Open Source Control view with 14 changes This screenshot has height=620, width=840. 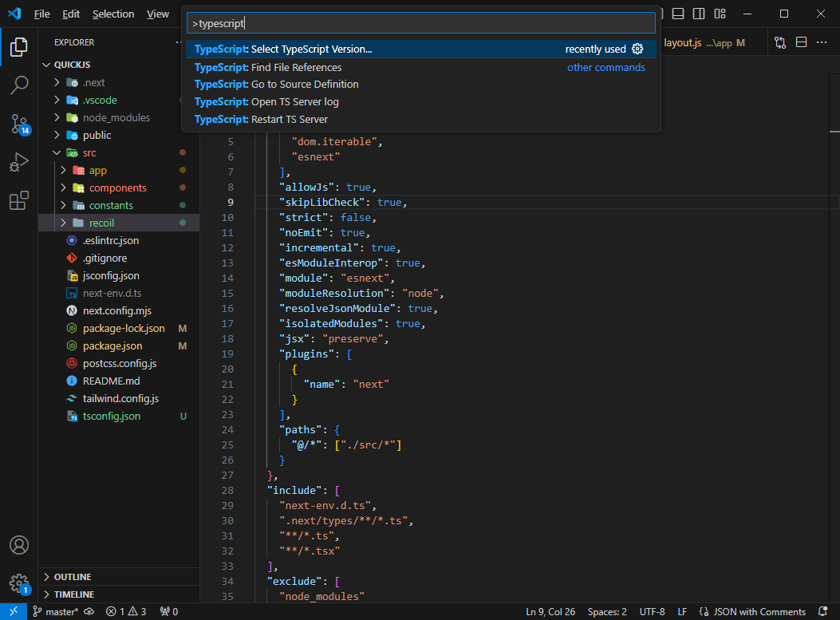click(x=19, y=124)
